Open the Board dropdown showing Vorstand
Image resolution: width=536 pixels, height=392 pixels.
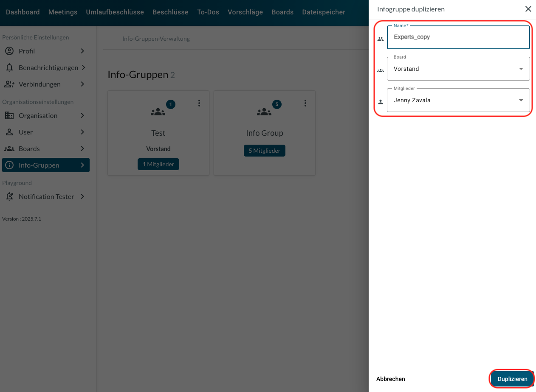tap(458, 69)
